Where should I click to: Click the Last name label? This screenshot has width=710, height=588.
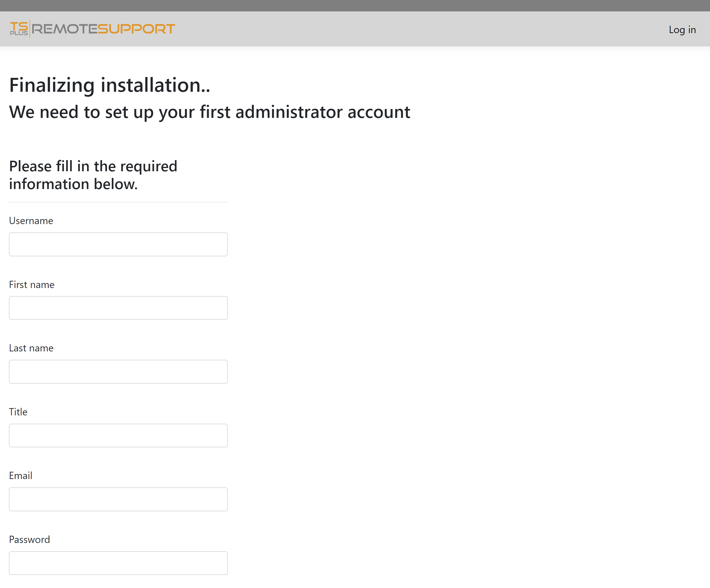(x=31, y=348)
